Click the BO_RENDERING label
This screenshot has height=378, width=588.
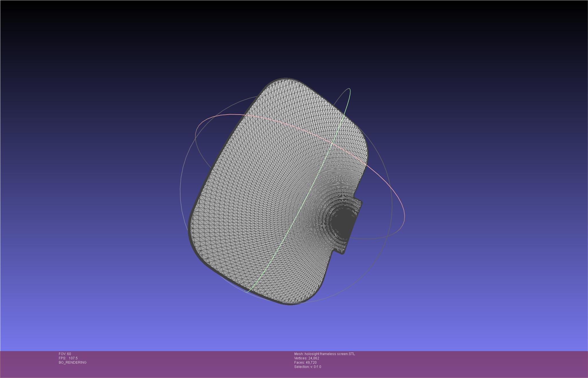coord(72,363)
